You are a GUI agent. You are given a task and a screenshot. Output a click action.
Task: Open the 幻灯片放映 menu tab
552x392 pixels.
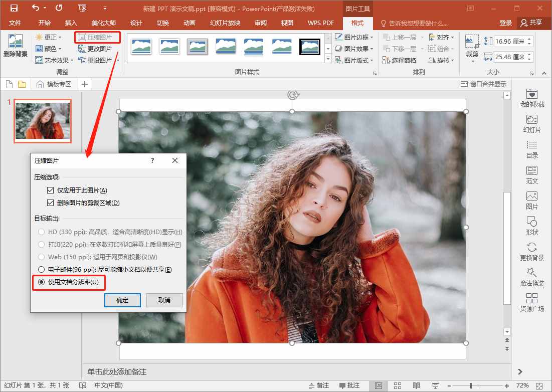point(225,23)
